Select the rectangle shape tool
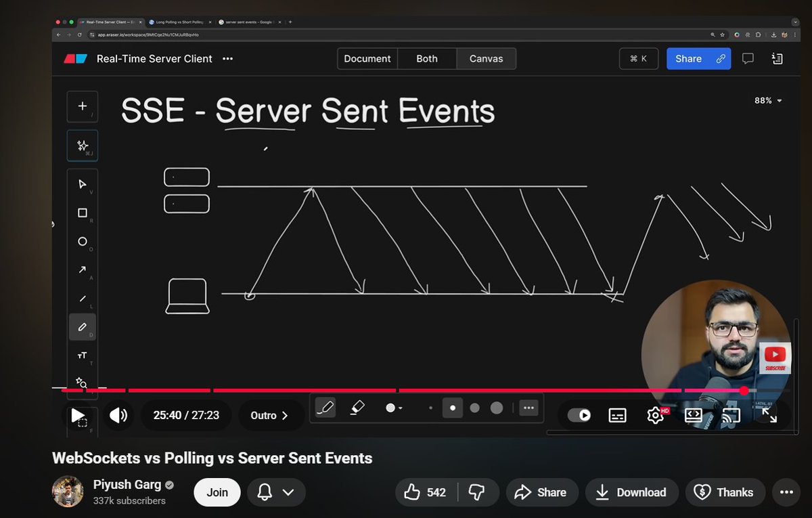 (83, 213)
